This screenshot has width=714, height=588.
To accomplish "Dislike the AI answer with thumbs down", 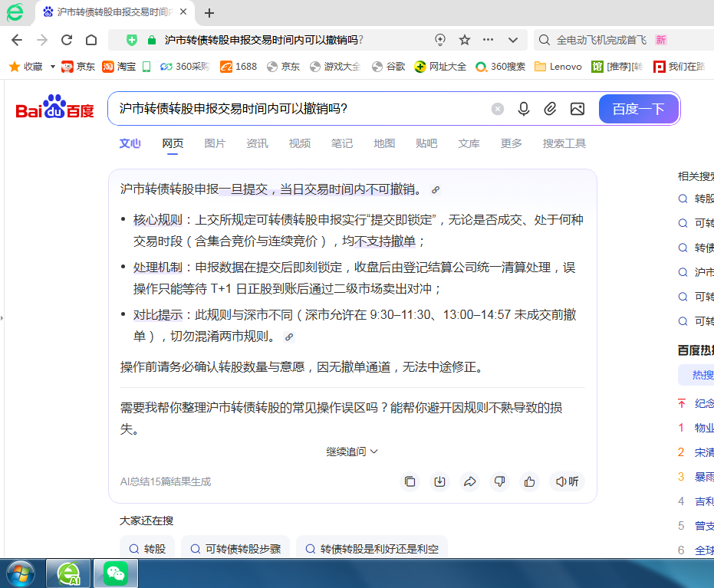I will 499,481.
